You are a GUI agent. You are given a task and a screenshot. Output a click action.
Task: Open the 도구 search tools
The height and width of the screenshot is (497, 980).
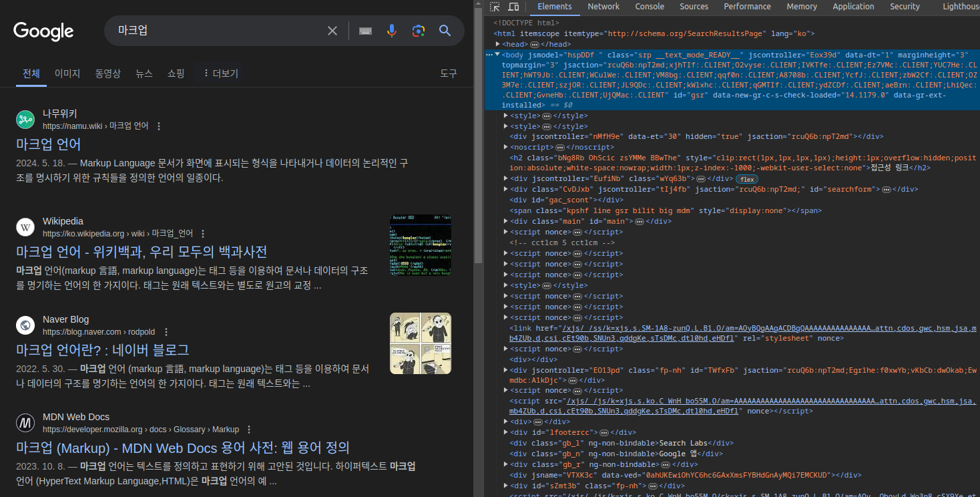[x=449, y=73]
